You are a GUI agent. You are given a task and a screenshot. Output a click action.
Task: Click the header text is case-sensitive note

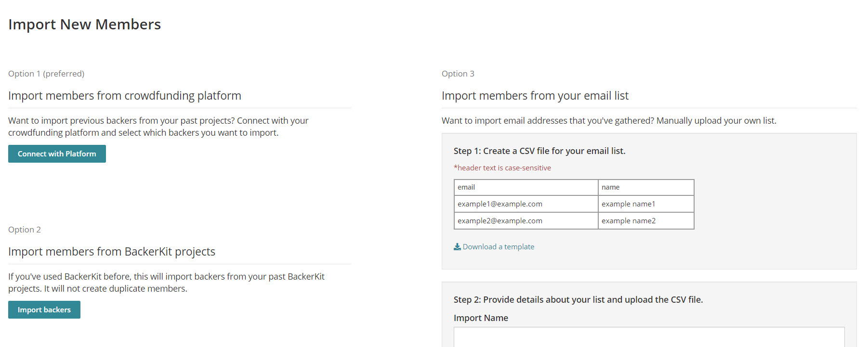coord(502,168)
